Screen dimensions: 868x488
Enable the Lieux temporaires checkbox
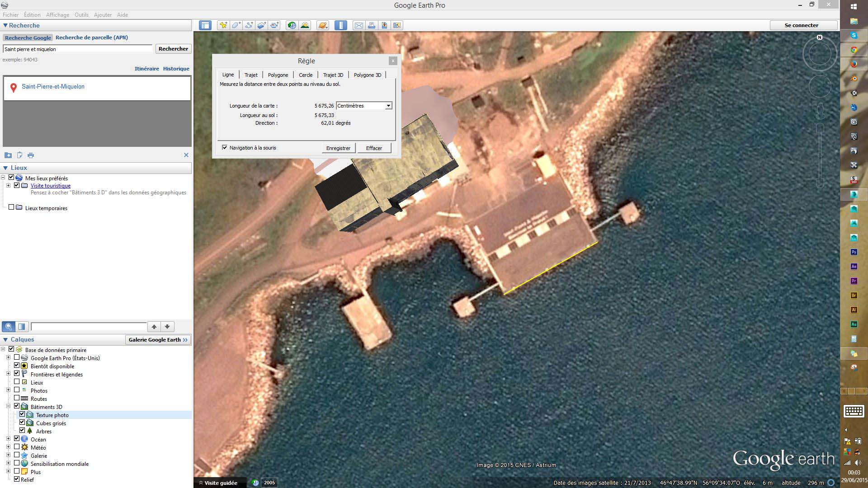coord(12,207)
